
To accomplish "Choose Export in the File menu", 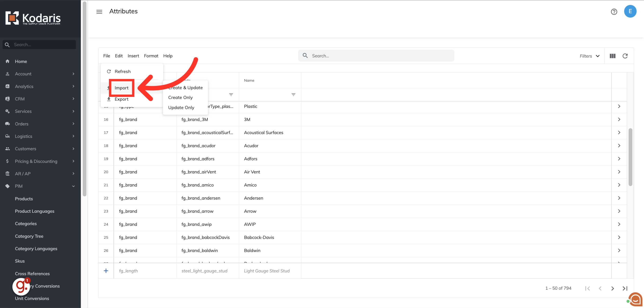I will point(122,99).
